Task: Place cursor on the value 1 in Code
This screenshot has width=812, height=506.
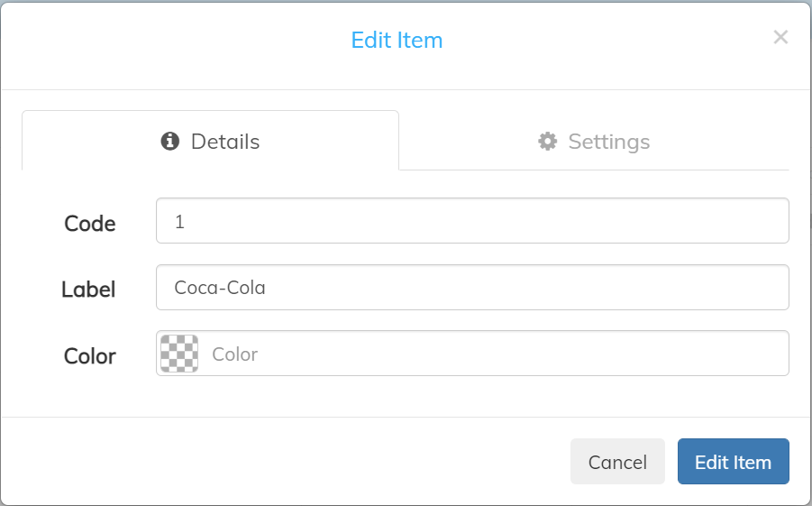Action: click(x=179, y=222)
